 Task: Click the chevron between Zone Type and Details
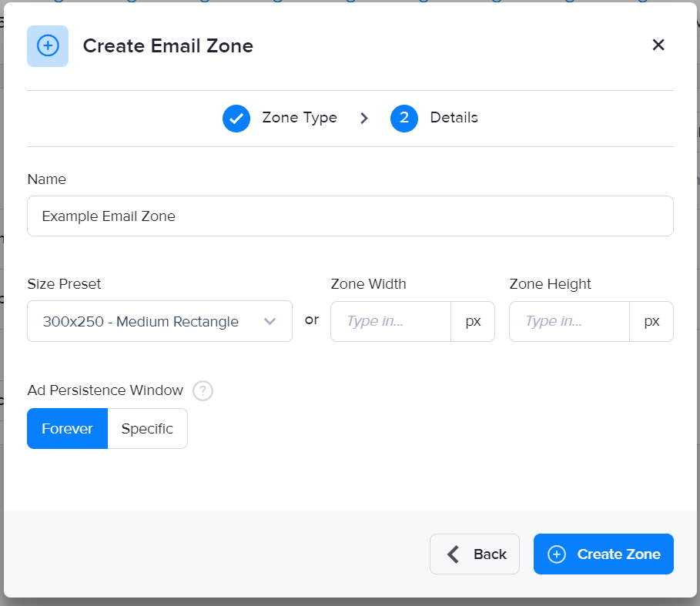pyautogui.click(x=364, y=118)
